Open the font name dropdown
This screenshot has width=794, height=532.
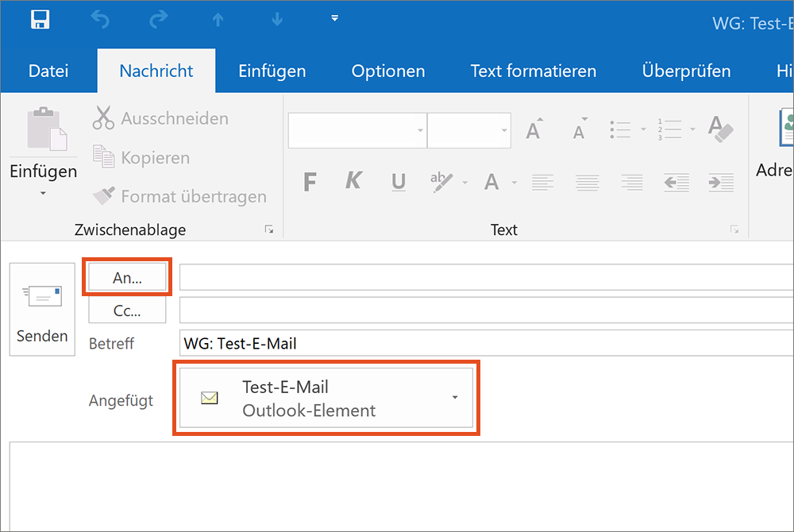[x=420, y=131]
